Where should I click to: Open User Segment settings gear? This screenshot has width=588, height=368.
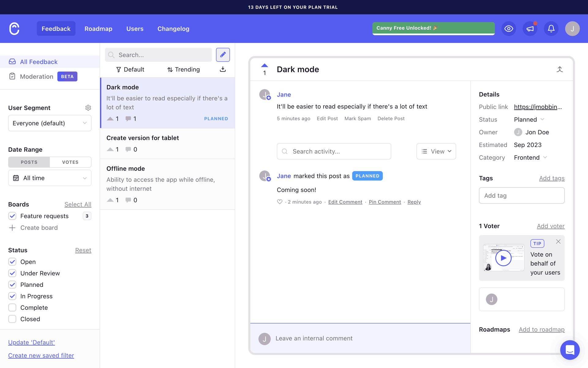coord(88,108)
